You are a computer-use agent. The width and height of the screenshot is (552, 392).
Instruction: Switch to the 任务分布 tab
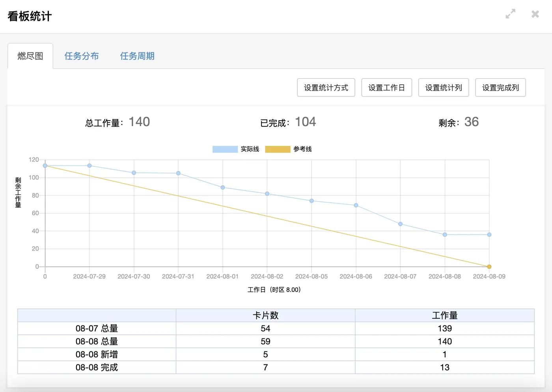click(x=82, y=56)
